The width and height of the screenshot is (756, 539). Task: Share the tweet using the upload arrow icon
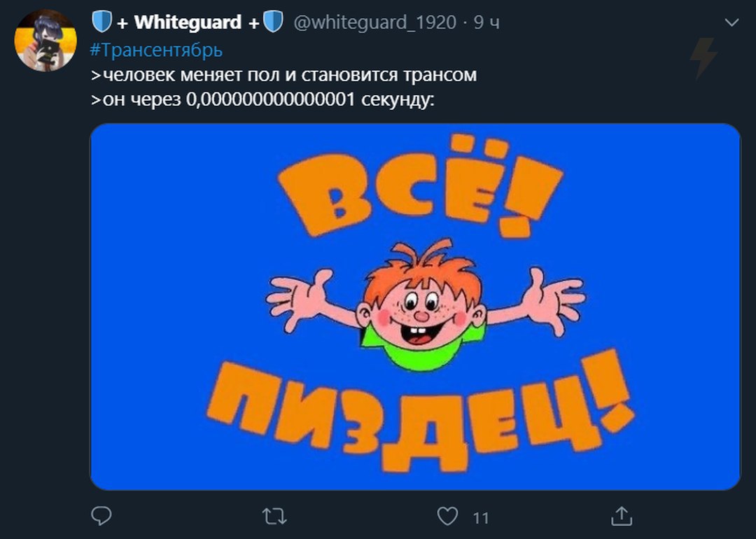[622, 517]
